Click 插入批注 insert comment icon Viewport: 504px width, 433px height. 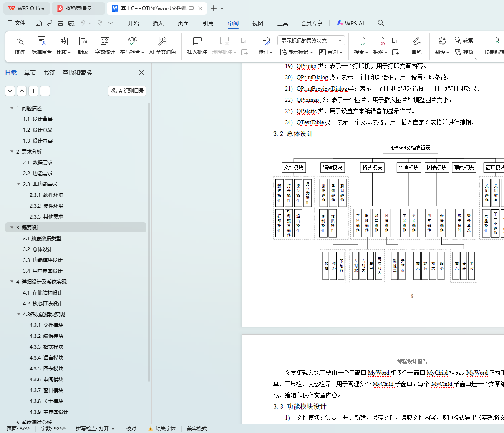click(x=197, y=45)
